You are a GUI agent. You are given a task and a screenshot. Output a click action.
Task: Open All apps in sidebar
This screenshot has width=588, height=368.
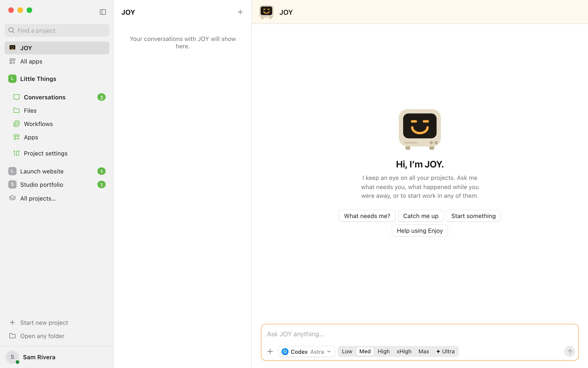pyautogui.click(x=57, y=61)
